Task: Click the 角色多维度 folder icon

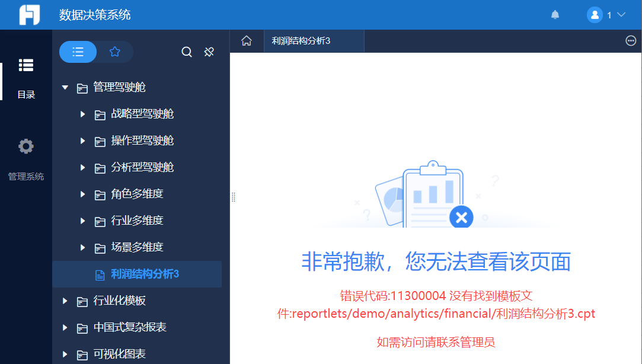Action: (100, 195)
